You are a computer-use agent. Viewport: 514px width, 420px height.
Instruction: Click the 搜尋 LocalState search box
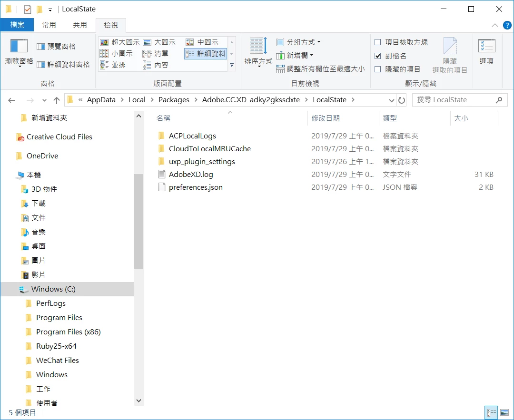click(x=460, y=100)
